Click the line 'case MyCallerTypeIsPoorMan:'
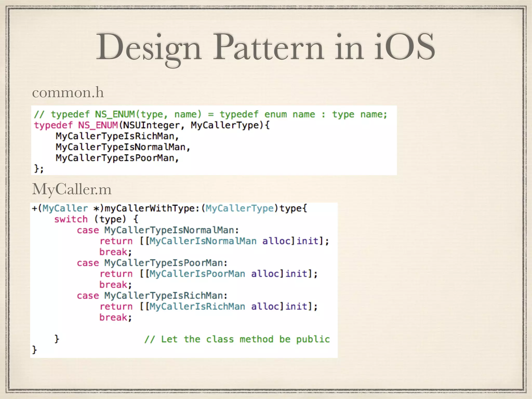The width and height of the screenshot is (532, 399). click(152, 263)
